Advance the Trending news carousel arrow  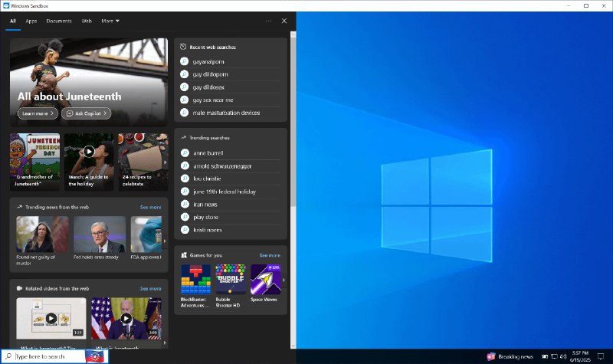coord(165,241)
